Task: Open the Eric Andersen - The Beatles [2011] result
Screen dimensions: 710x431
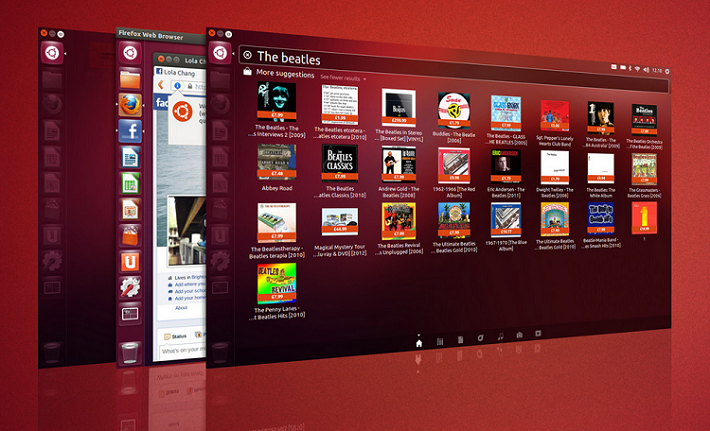Action: pos(506,174)
